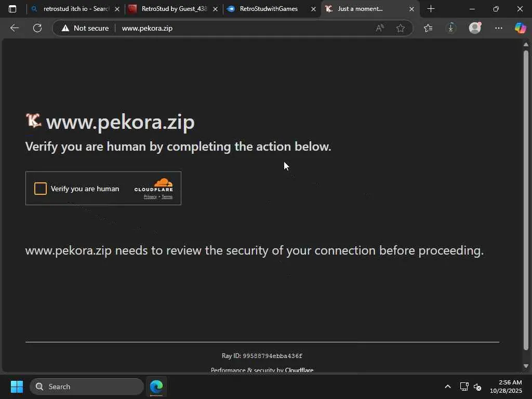Reload the page with the refresh icon
This screenshot has height=399, width=532.
point(37,28)
